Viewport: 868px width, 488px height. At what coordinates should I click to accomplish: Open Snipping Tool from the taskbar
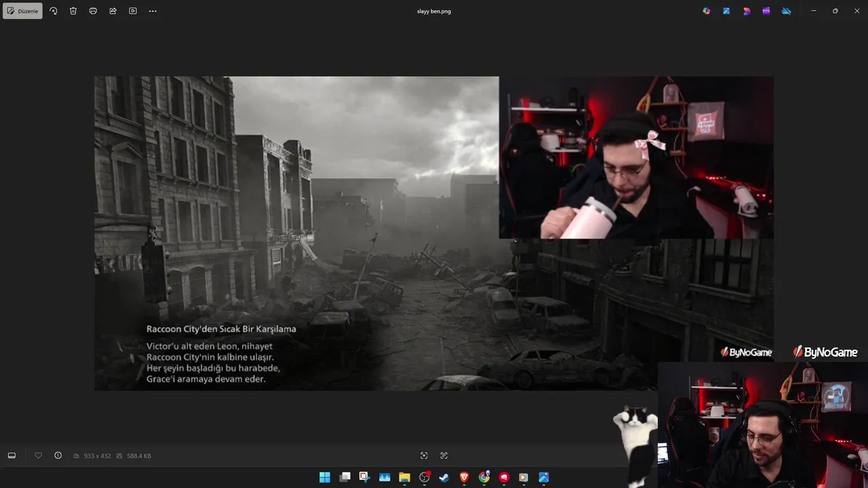(x=365, y=477)
